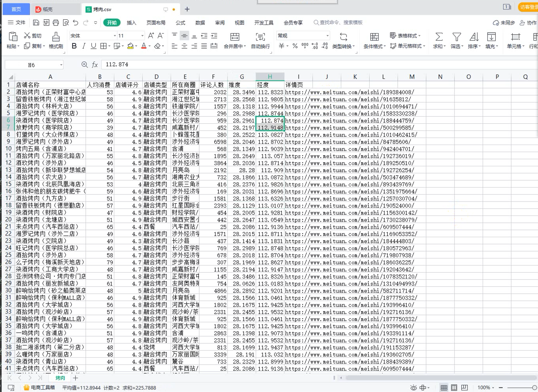Align text left
538x392 pixels.
point(175,46)
